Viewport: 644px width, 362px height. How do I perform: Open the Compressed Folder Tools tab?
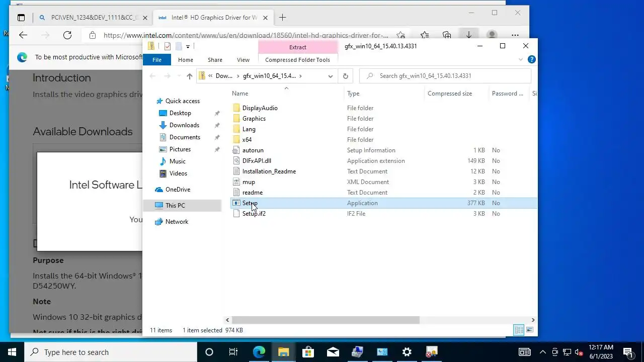297,60
